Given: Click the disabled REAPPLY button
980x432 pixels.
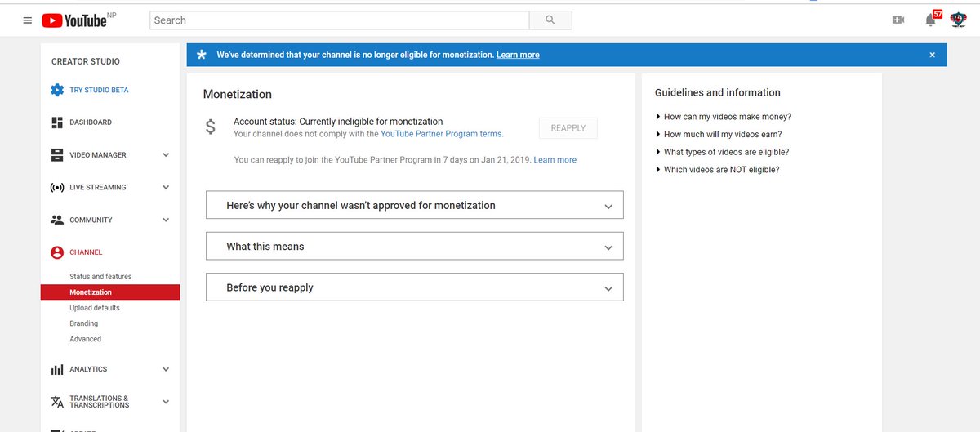Looking at the screenshot, I should point(568,128).
